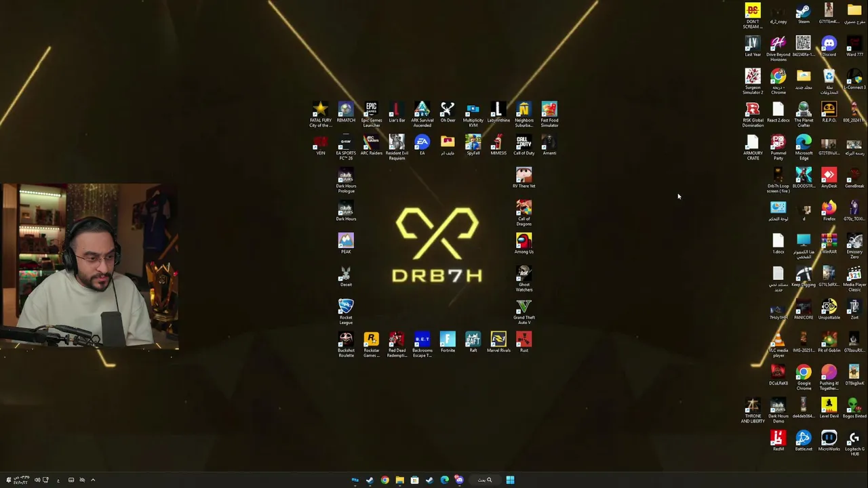Launch Google Chrome desktop shortcut
The width and height of the screenshot is (868, 488).
tap(804, 378)
